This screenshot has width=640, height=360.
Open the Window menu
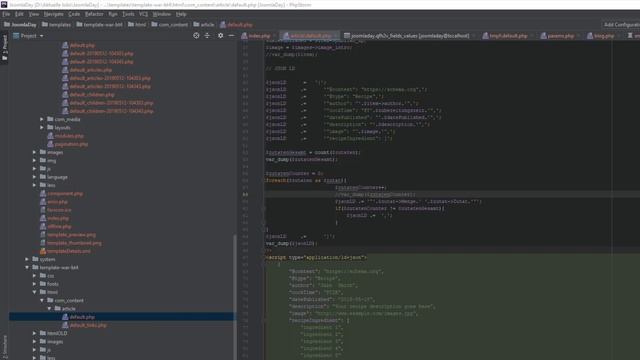[x=162, y=14]
